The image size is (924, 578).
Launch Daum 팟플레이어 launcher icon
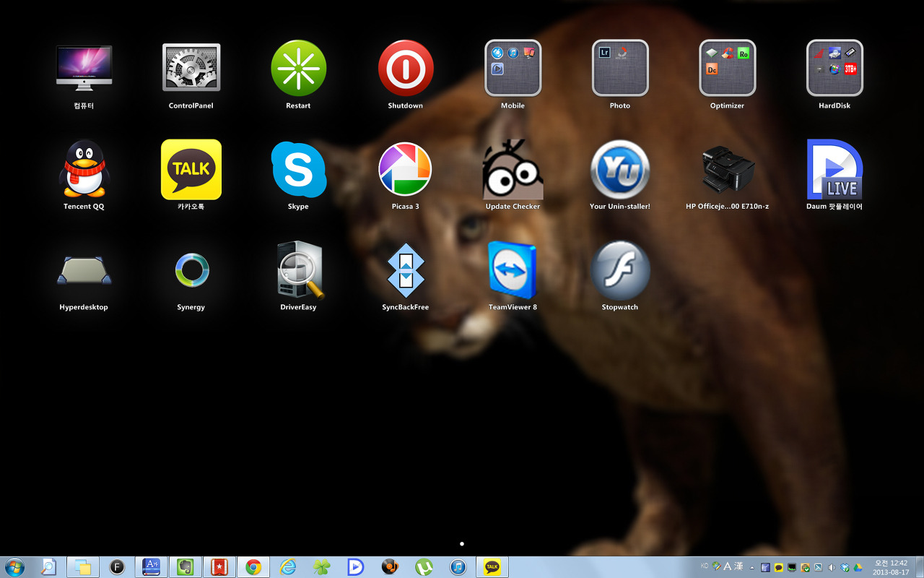[834, 169]
